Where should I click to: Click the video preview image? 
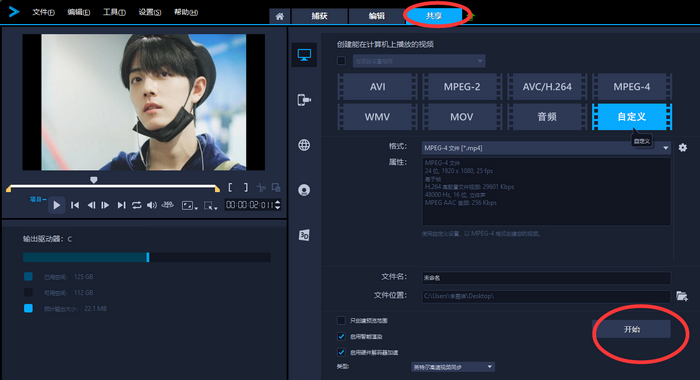[144, 102]
